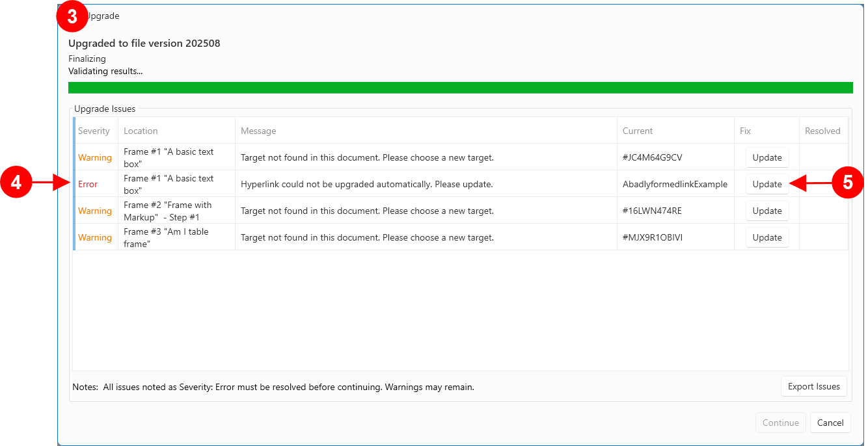This screenshot has height=446, width=868.
Task: Select the Frame #3 "Am I table frame" row
Action: click(367, 237)
